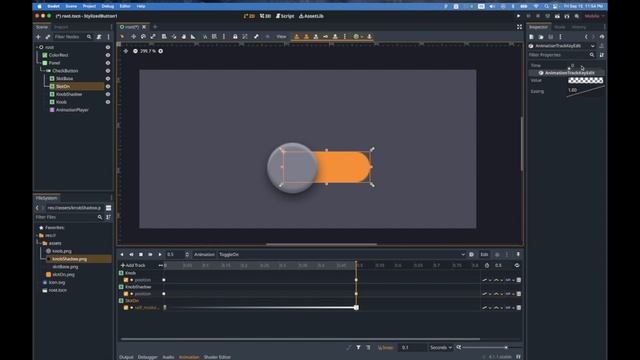Open the renderer dropdown at top right

click(x=594, y=16)
